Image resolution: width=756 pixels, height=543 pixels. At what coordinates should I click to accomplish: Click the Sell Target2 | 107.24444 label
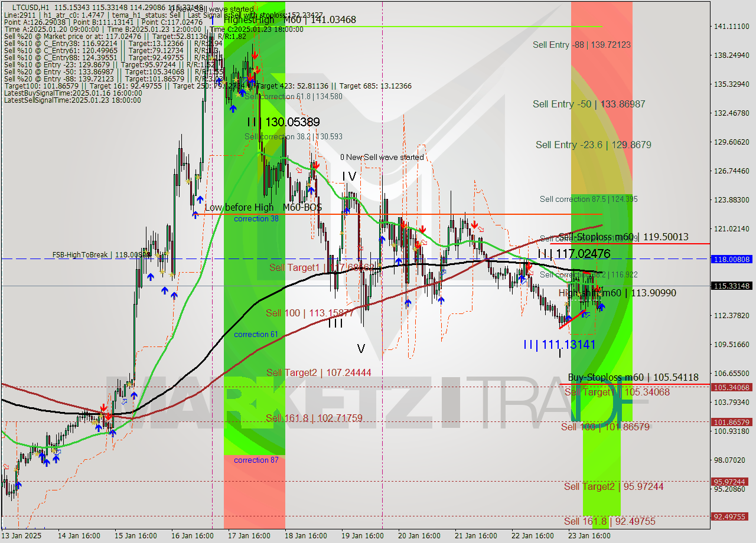pyautogui.click(x=319, y=372)
